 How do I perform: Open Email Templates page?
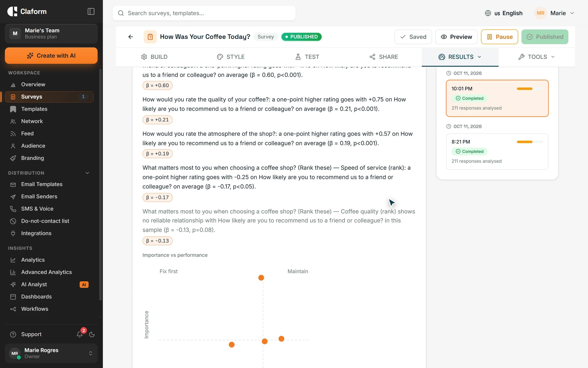pyautogui.click(x=49, y=184)
